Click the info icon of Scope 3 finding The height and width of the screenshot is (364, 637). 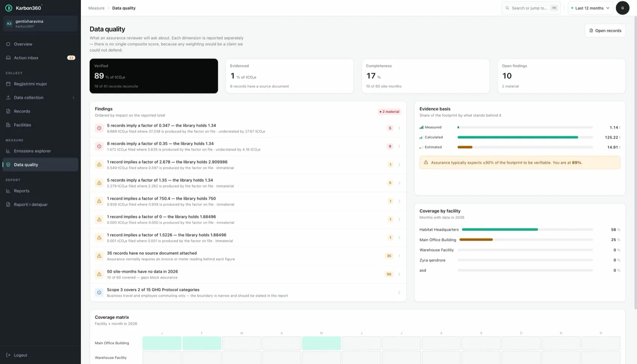99,292
